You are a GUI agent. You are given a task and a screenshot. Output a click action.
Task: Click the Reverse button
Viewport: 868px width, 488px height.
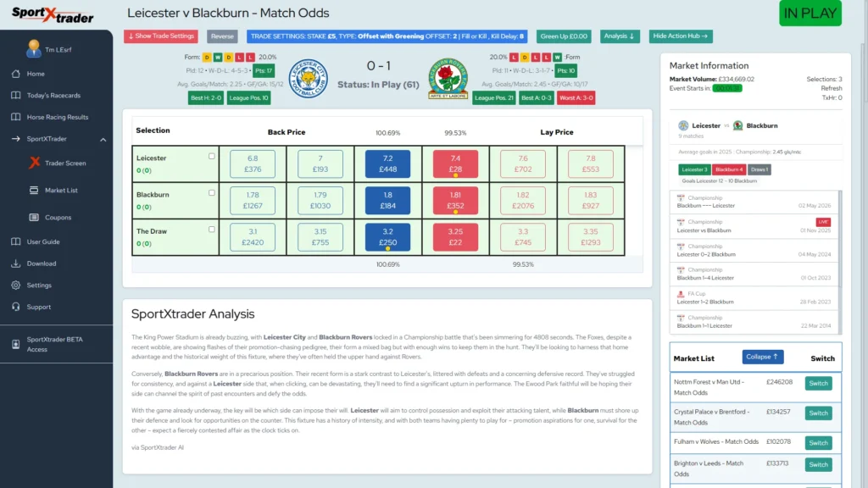(x=222, y=36)
